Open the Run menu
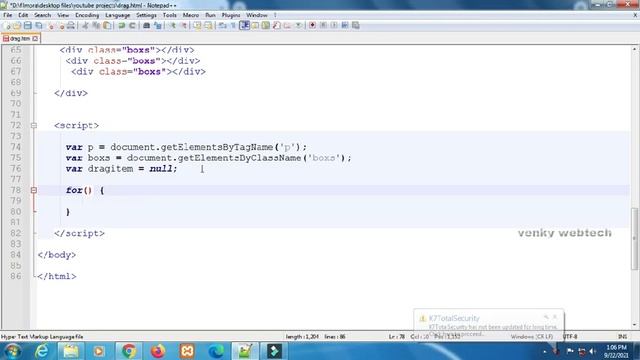The height and width of the screenshot is (360, 640). pyautogui.click(x=210, y=15)
